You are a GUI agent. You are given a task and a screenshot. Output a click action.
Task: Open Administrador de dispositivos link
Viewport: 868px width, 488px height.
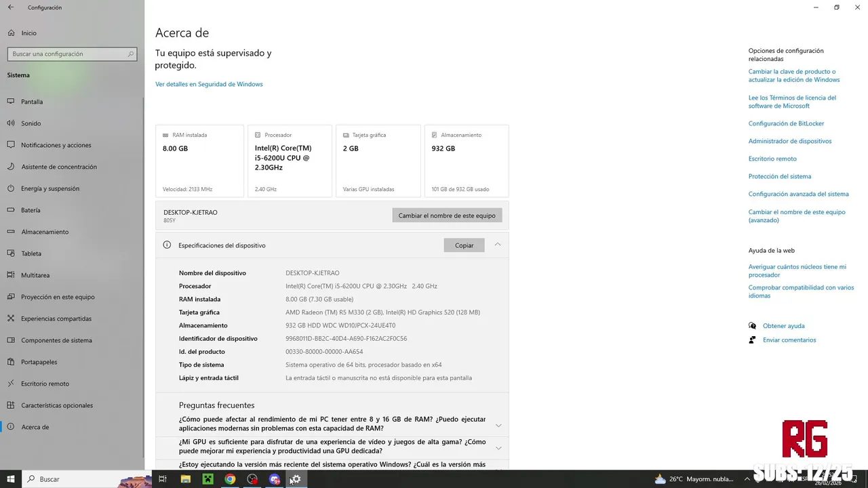(790, 141)
